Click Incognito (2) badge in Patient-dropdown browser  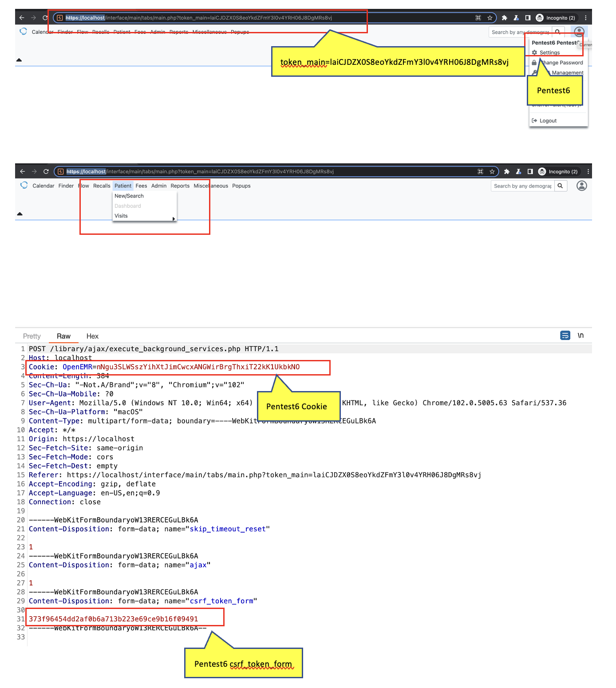pyautogui.click(x=558, y=171)
